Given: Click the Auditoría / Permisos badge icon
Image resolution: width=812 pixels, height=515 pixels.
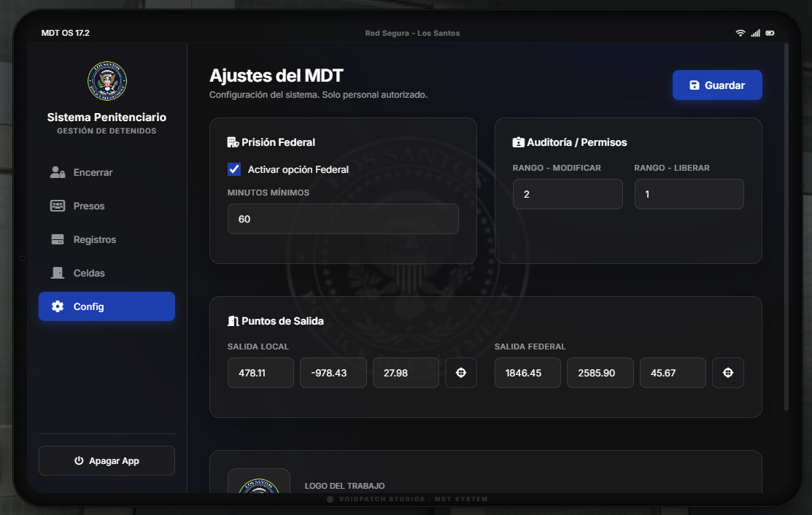Looking at the screenshot, I should 519,142.
